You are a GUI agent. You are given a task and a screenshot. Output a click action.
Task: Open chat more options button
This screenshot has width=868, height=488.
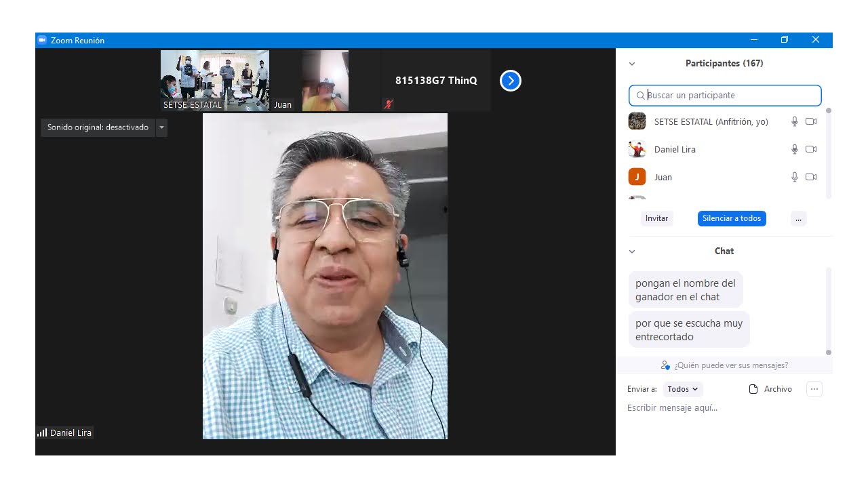pyautogui.click(x=814, y=389)
